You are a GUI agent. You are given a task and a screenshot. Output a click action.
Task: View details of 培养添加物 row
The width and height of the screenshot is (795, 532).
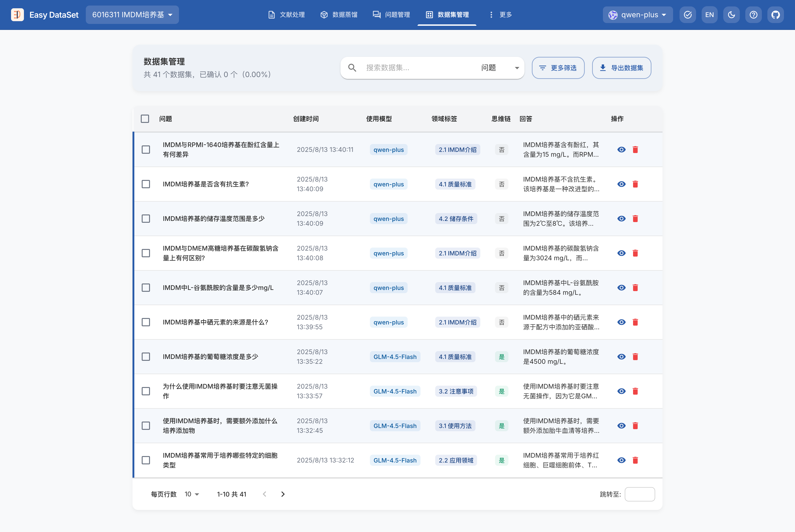(621, 426)
